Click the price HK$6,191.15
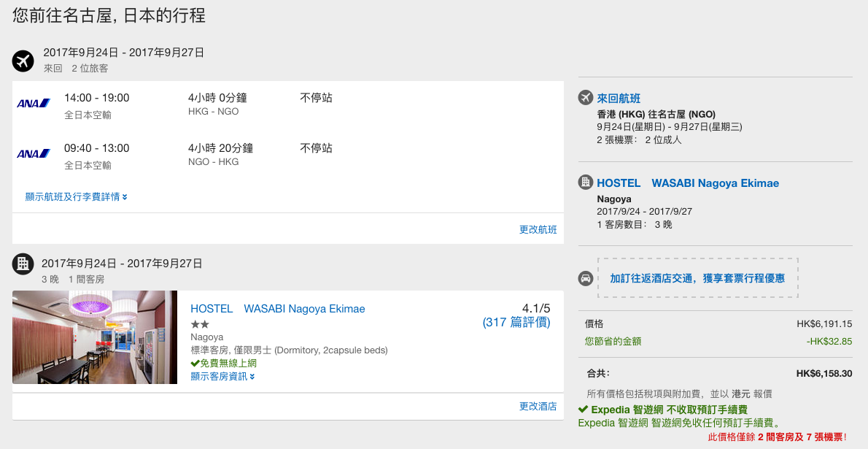868x449 pixels. point(825,323)
